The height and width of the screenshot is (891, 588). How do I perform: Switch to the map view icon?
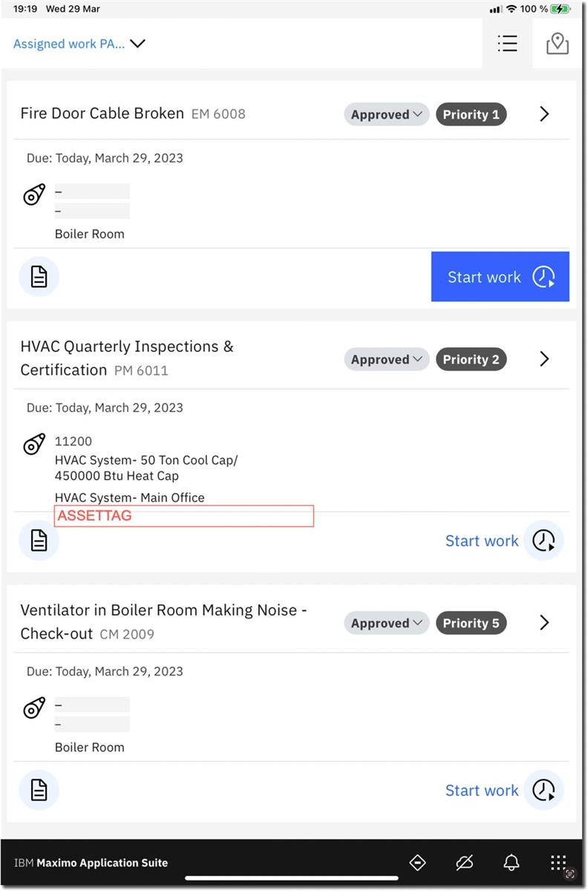click(x=557, y=44)
